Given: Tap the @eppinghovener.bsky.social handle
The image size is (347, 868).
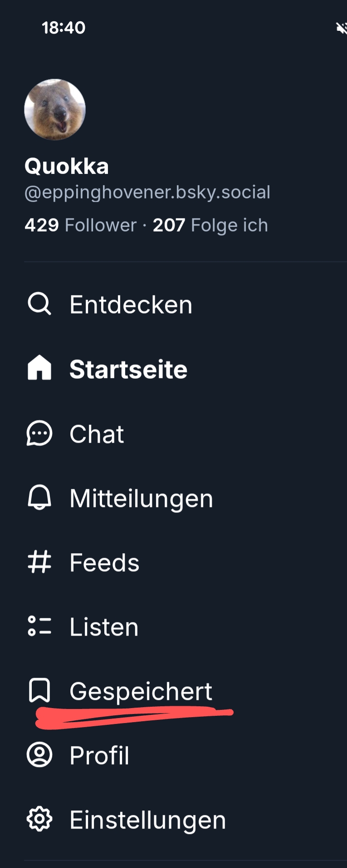Looking at the screenshot, I should click(x=147, y=192).
